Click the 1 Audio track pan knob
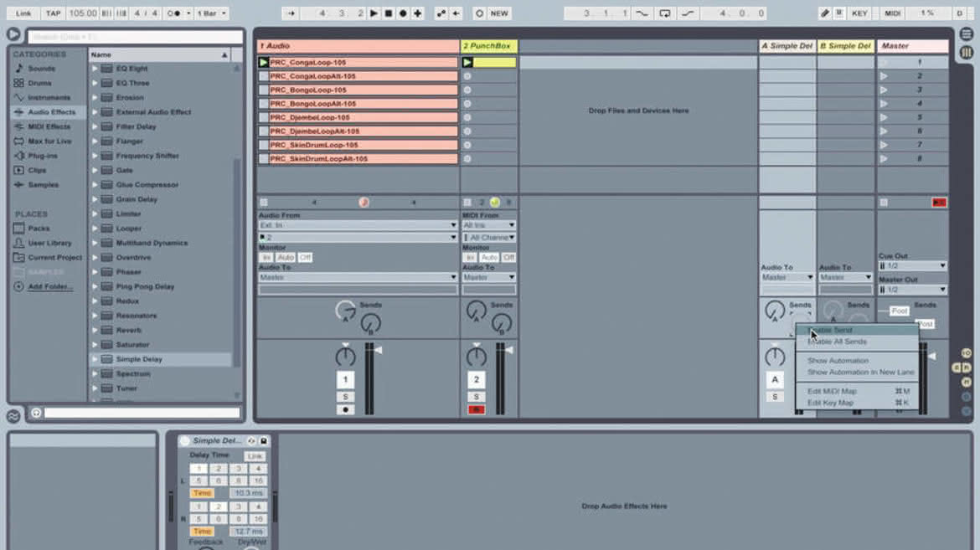This screenshot has height=550, width=980. pyautogui.click(x=345, y=357)
